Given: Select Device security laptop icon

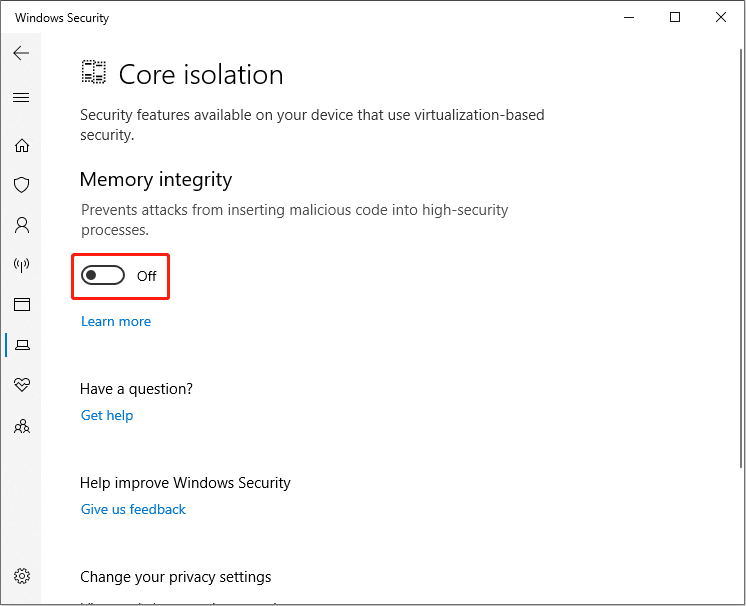Looking at the screenshot, I should (x=22, y=344).
